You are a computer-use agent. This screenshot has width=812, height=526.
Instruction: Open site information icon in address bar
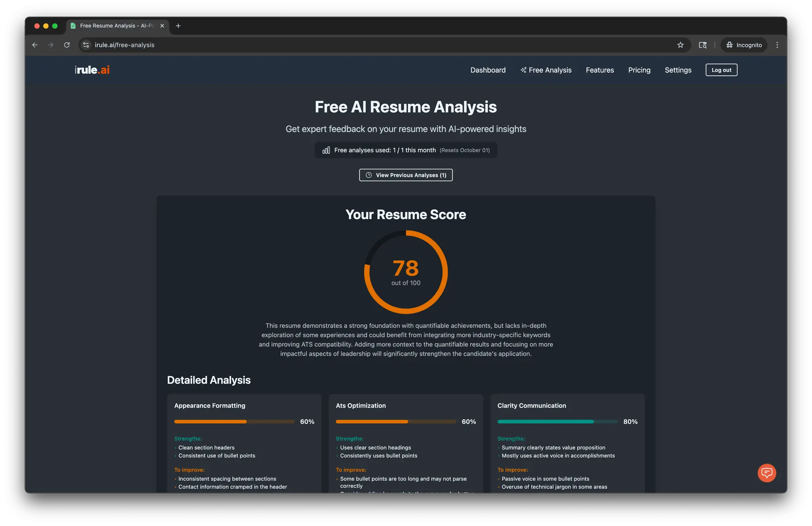(x=86, y=45)
